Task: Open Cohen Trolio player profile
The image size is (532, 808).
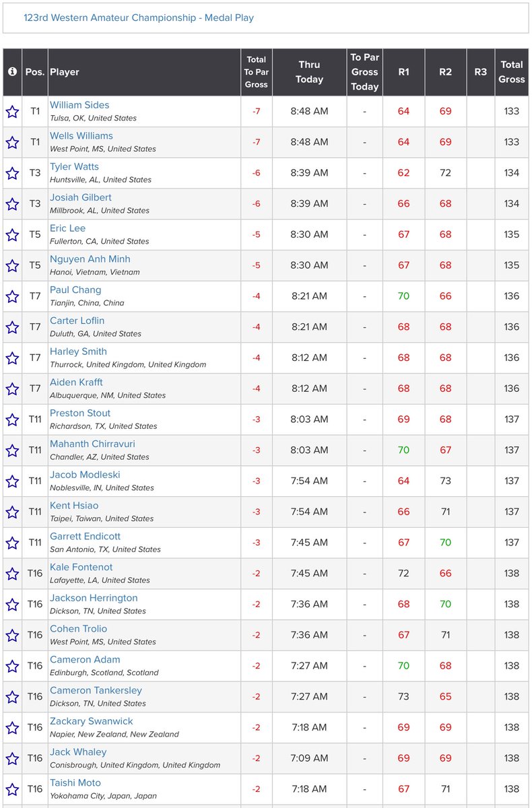Action: tap(78, 629)
